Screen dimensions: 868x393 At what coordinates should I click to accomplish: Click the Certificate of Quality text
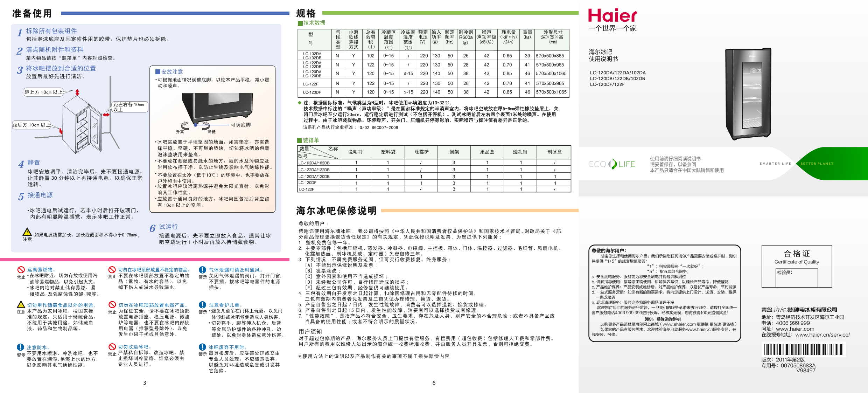(x=797, y=262)
